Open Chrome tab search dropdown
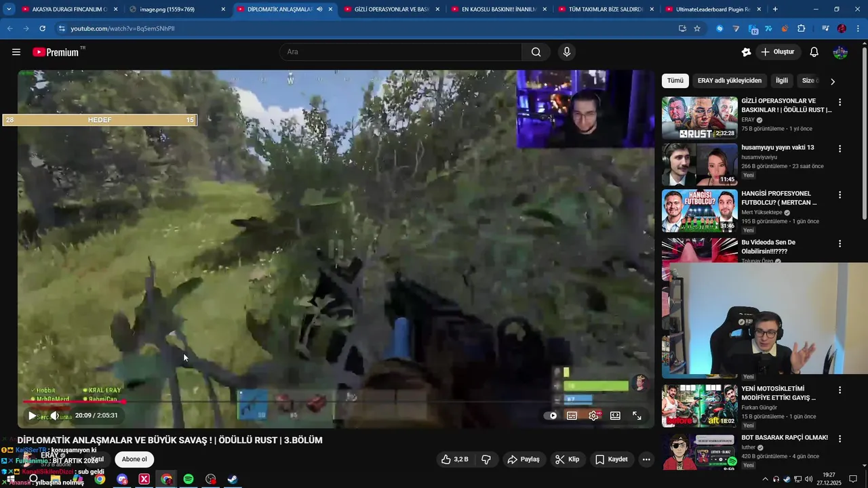This screenshot has height=488, width=868. (8, 9)
